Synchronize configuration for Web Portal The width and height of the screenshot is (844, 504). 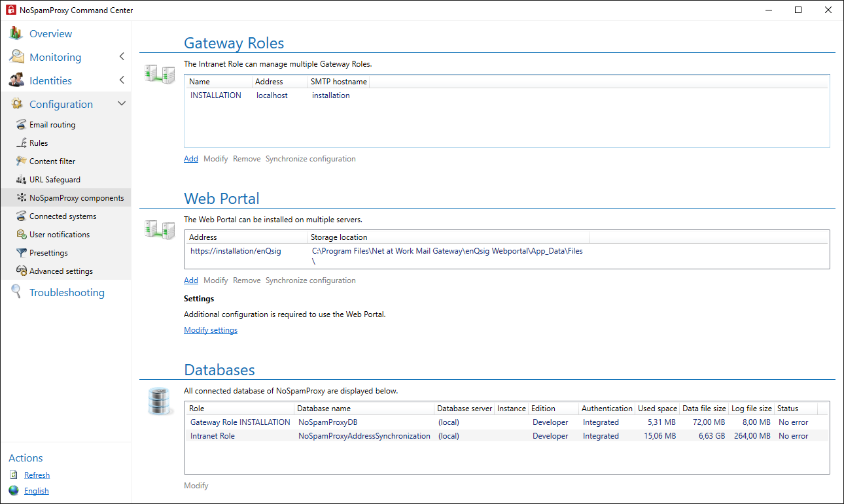tap(311, 280)
